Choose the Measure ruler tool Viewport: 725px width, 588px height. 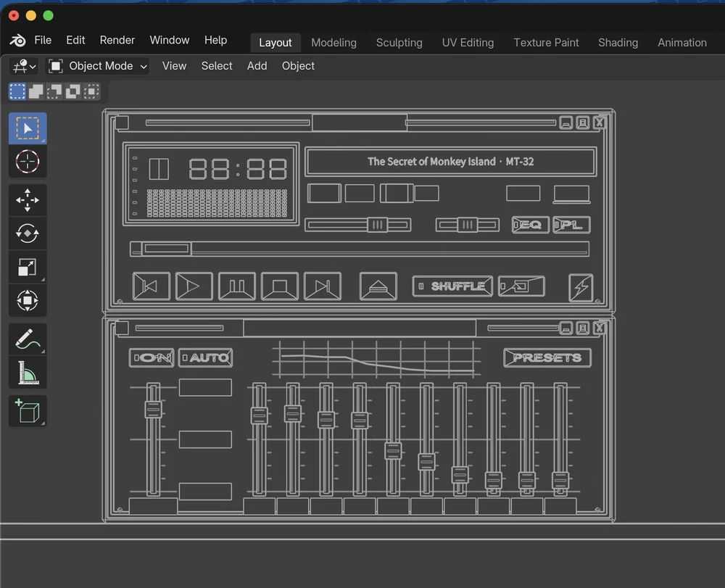click(x=28, y=373)
